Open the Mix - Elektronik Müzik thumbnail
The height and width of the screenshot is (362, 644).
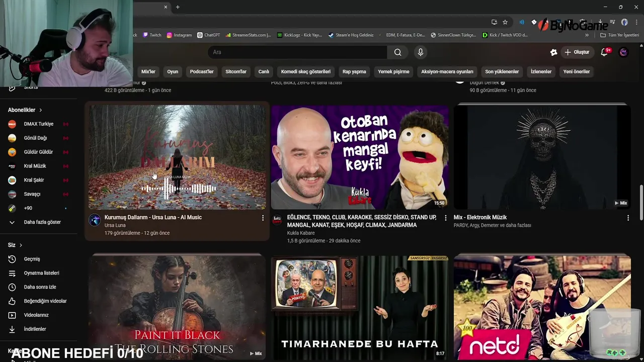click(542, 156)
